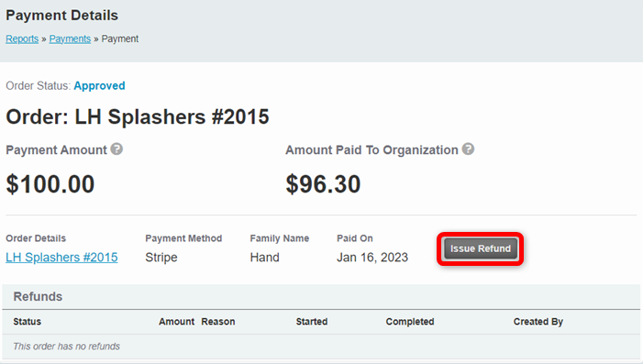Click the Created By column header

[538, 322]
